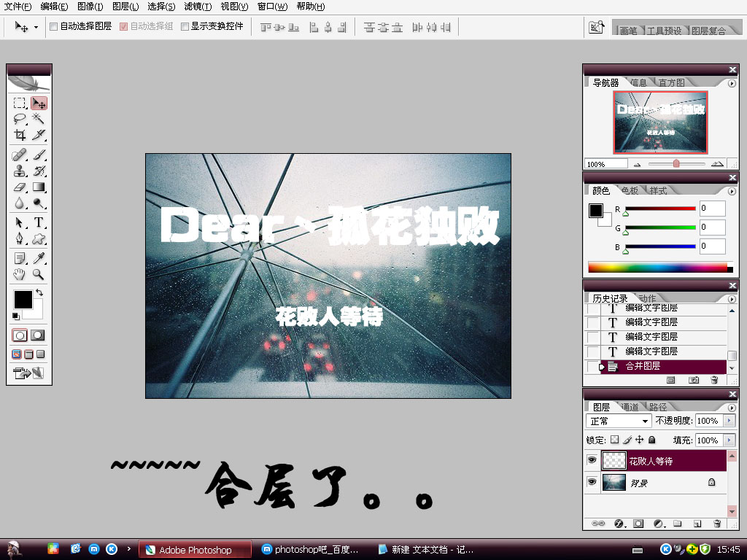Delete layer using trash icon
The width and height of the screenshot is (747, 560).
pyautogui.click(x=716, y=524)
